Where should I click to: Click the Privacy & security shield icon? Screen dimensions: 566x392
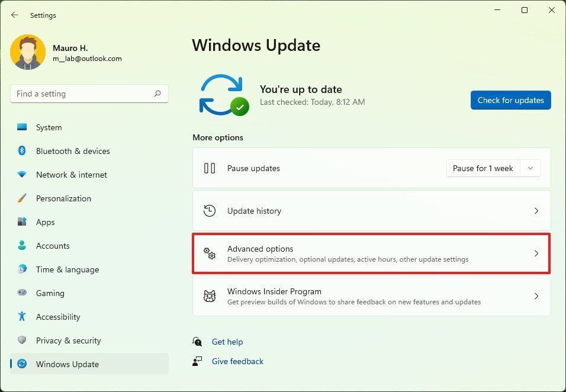pos(22,340)
